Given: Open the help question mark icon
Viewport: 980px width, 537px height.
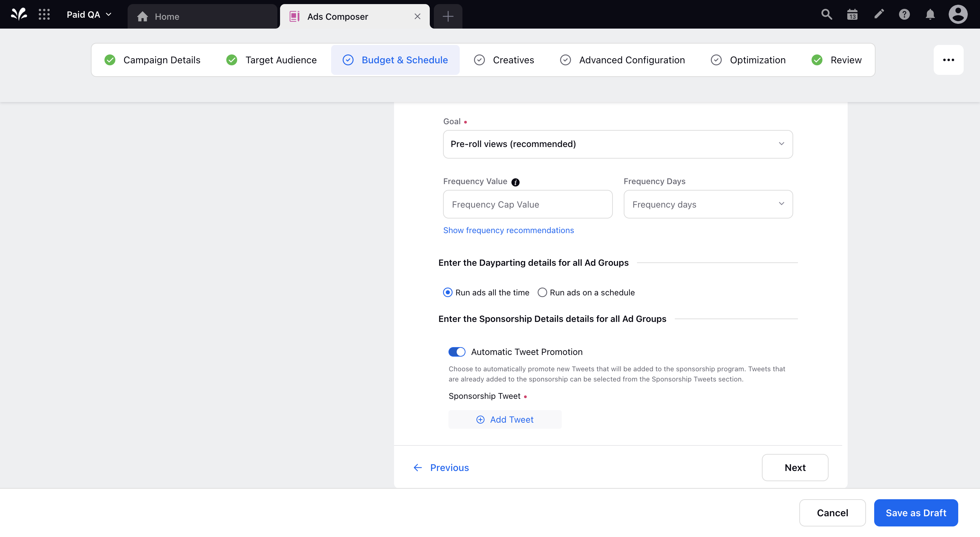Looking at the screenshot, I should [904, 14].
